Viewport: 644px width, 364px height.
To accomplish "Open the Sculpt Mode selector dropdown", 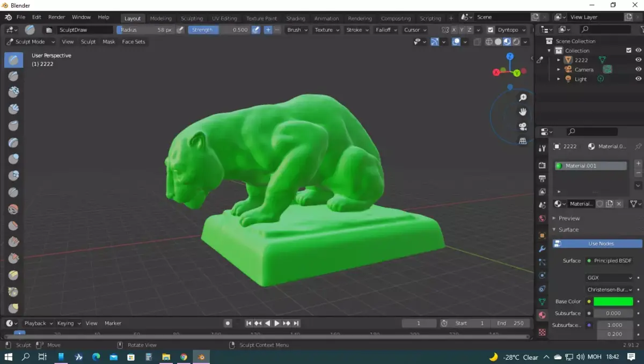I will (31, 42).
